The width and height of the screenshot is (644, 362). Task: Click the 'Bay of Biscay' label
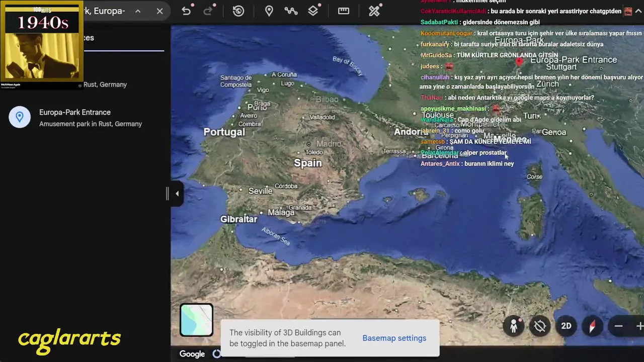tap(348, 66)
